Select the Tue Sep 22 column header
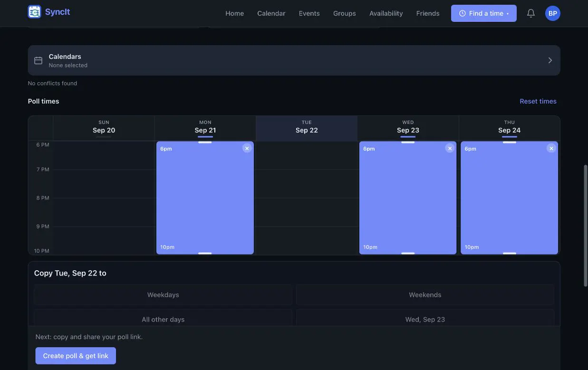Viewport: 588px width, 370px height. coord(307,128)
